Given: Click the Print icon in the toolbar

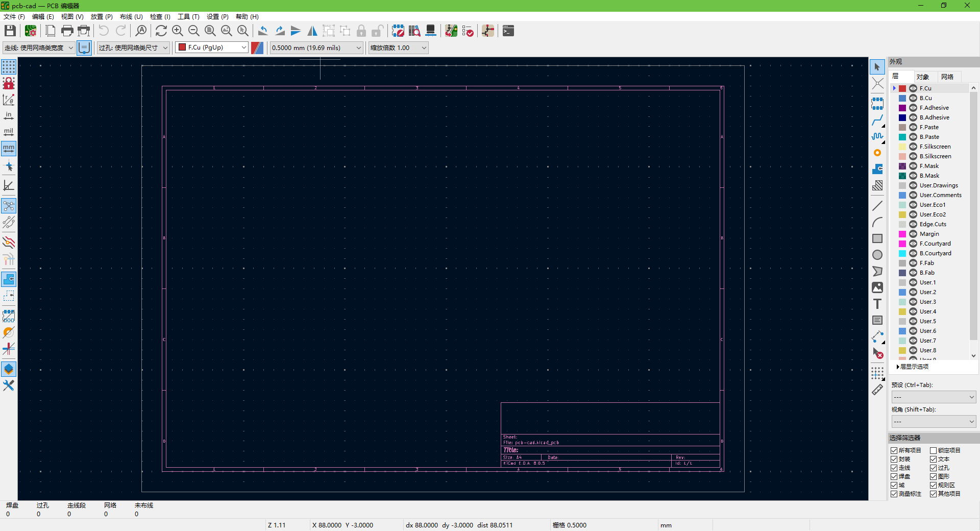Looking at the screenshot, I should pos(67,31).
